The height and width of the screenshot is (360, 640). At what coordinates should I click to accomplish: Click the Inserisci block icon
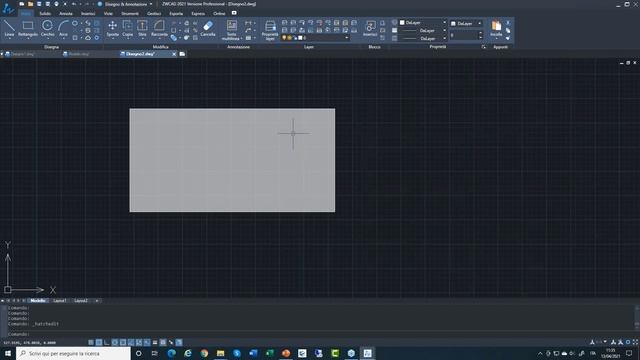pyautogui.click(x=370, y=29)
